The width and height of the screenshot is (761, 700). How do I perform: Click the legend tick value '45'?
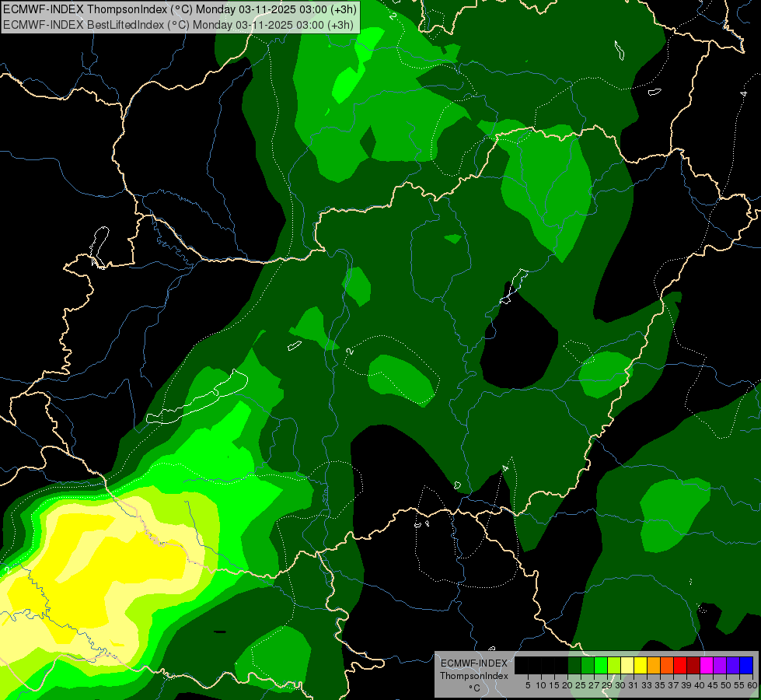click(713, 685)
